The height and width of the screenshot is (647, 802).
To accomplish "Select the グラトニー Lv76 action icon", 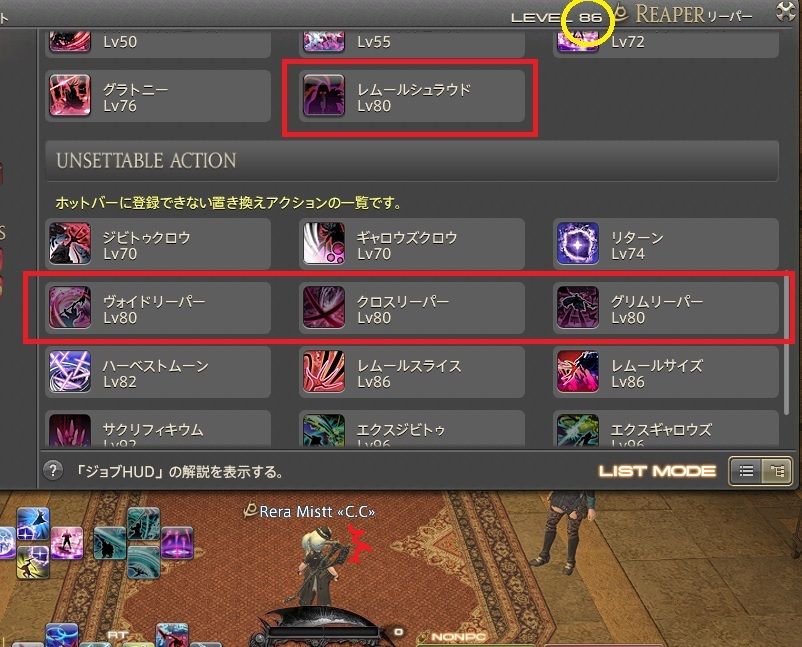I will pos(70,96).
